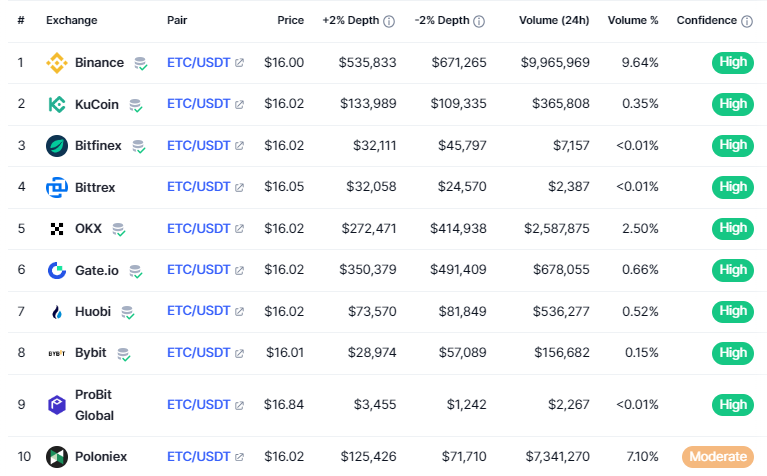Viewport: 767px width, 476px height.
Task: Click the Bittrex exchange logo
Action: pyautogui.click(x=57, y=187)
